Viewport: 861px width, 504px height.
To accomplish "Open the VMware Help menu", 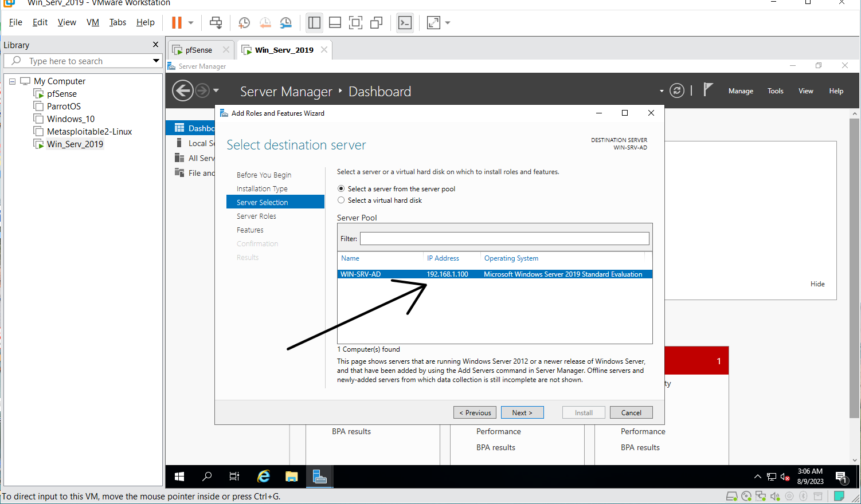I will [x=145, y=22].
